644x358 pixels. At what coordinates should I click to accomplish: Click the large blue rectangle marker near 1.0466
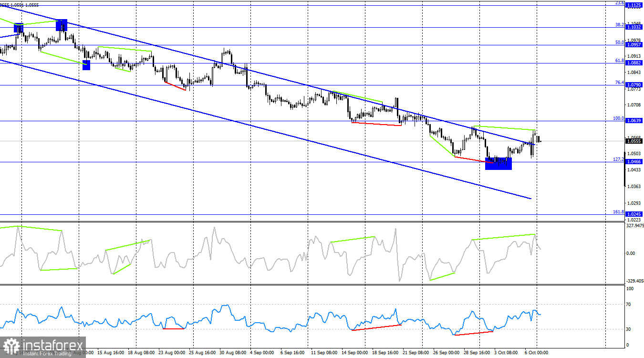click(x=499, y=163)
